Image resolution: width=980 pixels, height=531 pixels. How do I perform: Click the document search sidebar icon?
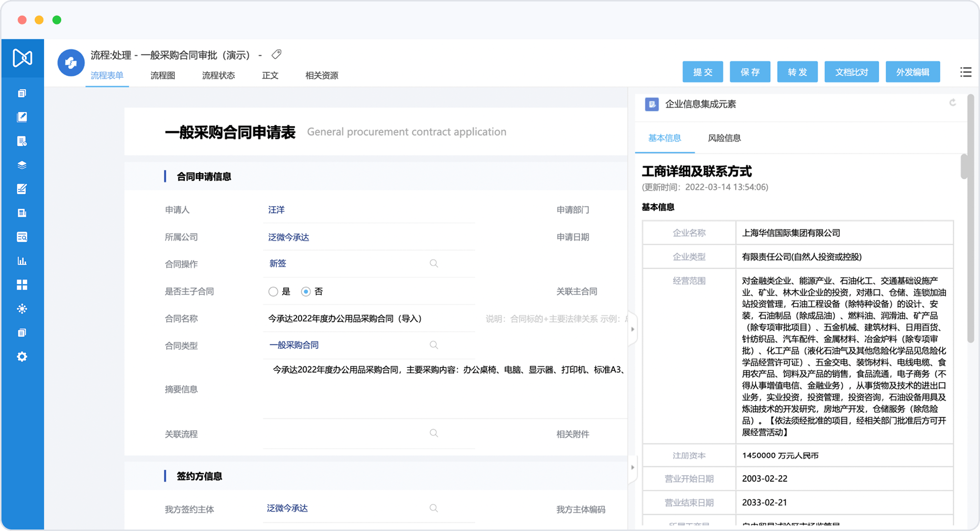[22, 237]
